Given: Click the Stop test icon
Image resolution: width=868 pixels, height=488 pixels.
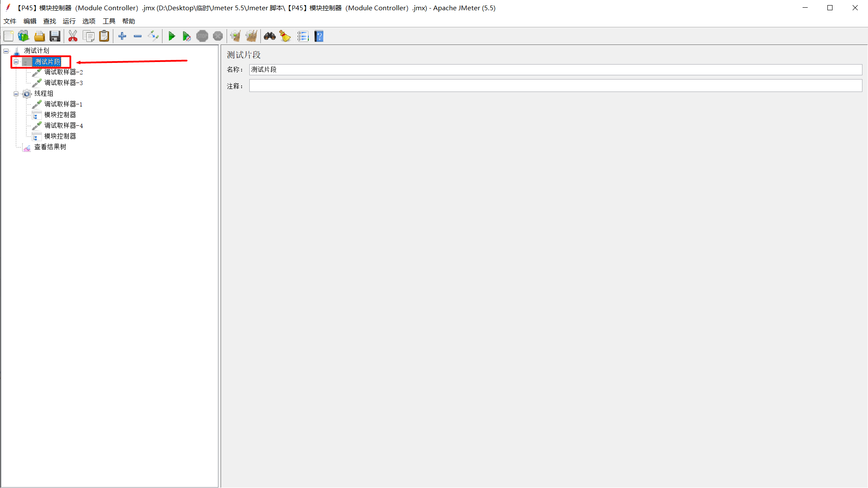Looking at the screenshot, I should pyautogui.click(x=202, y=36).
